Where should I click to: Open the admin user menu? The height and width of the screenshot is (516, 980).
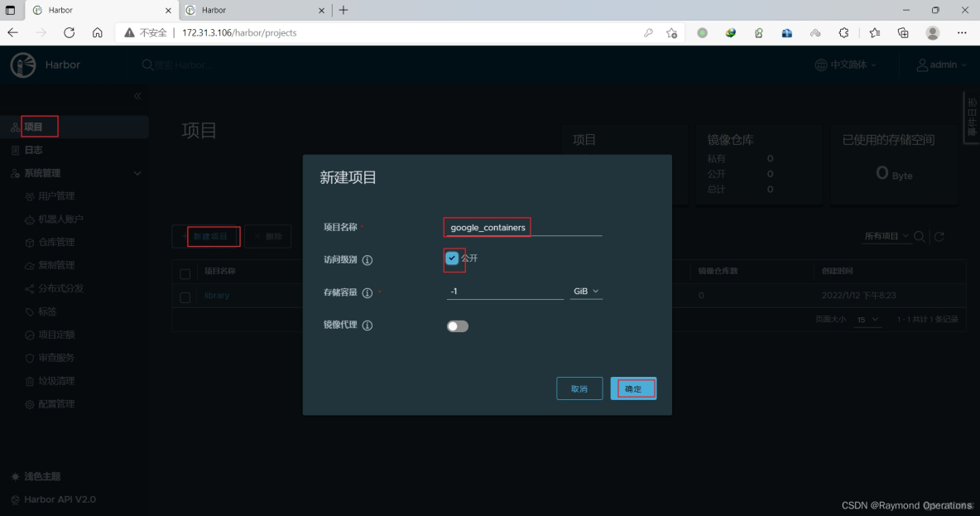point(941,65)
